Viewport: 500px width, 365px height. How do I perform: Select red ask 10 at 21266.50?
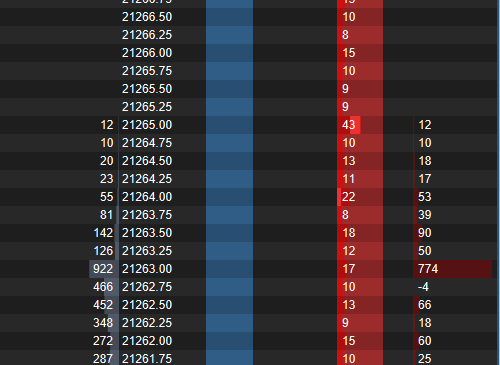point(360,17)
